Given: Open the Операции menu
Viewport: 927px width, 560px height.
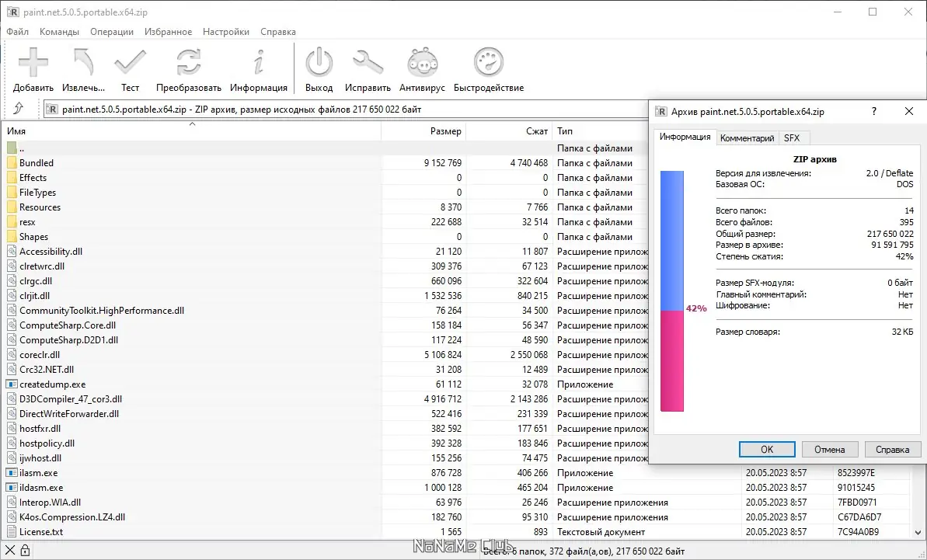Looking at the screenshot, I should [x=112, y=32].
